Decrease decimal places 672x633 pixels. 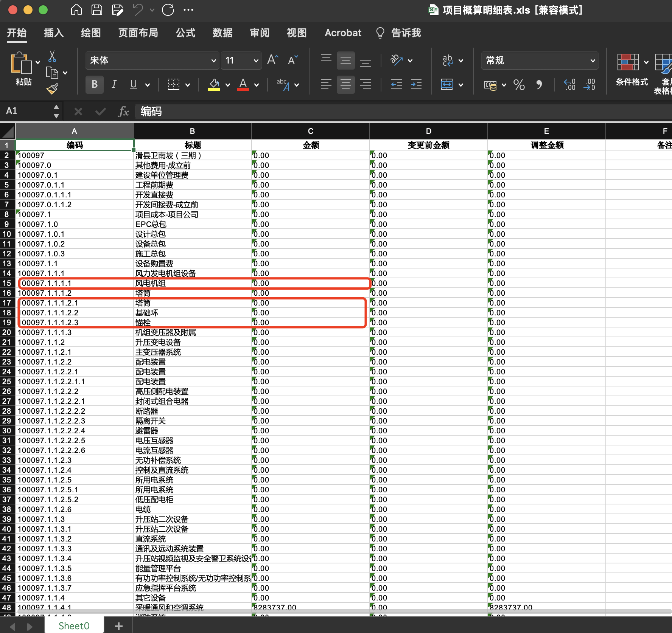point(590,85)
